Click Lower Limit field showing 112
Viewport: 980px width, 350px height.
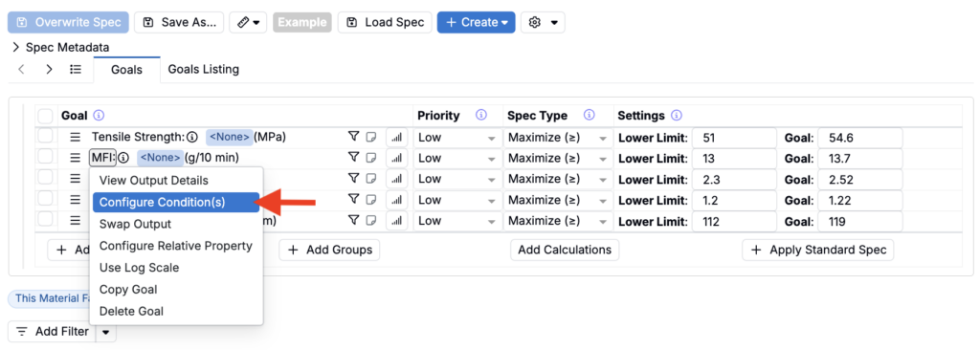[734, 221]
